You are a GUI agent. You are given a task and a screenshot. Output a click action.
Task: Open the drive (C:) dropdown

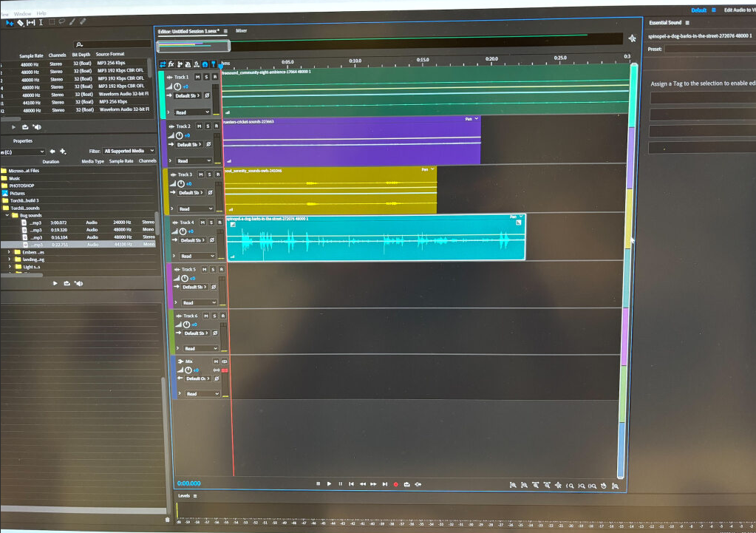(x=23, y=152)
